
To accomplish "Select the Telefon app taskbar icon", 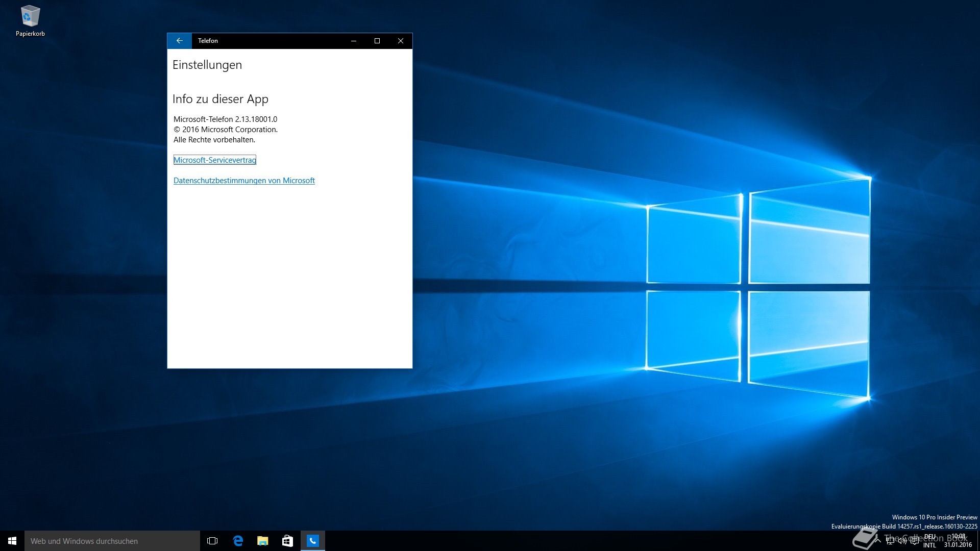I will pos(312,541).
